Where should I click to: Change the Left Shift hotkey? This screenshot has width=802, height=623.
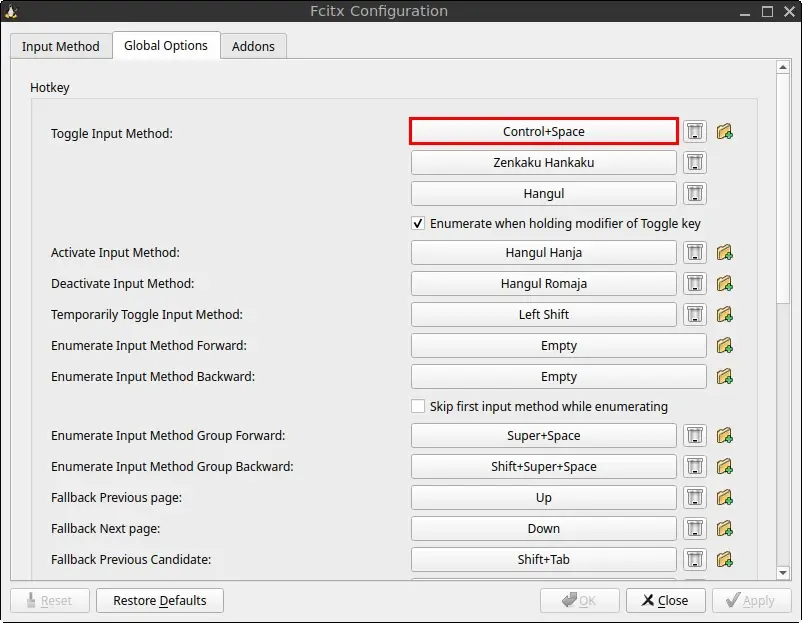tap(544, 314)
